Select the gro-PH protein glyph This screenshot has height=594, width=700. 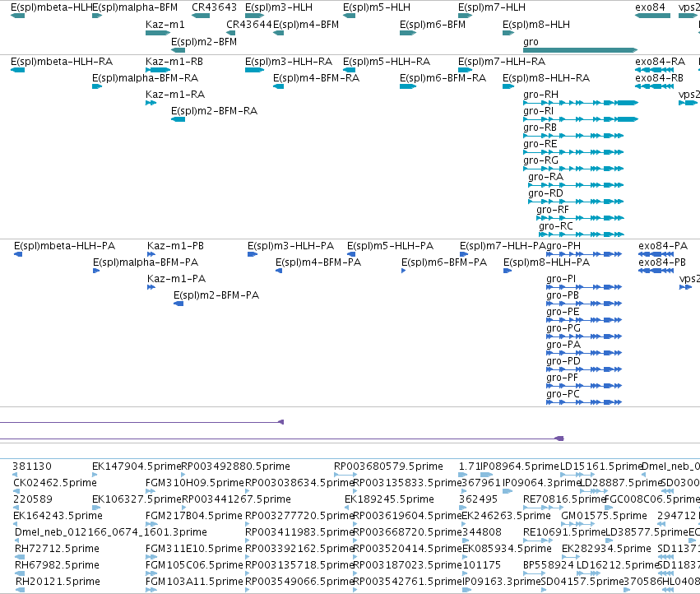(x=584, y=254)
